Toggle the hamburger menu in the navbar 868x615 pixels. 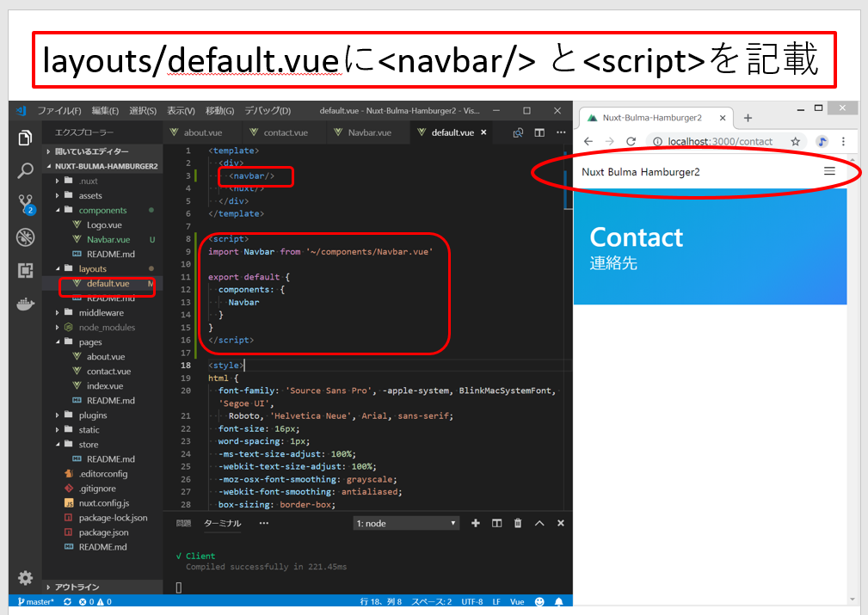(829, 171)
